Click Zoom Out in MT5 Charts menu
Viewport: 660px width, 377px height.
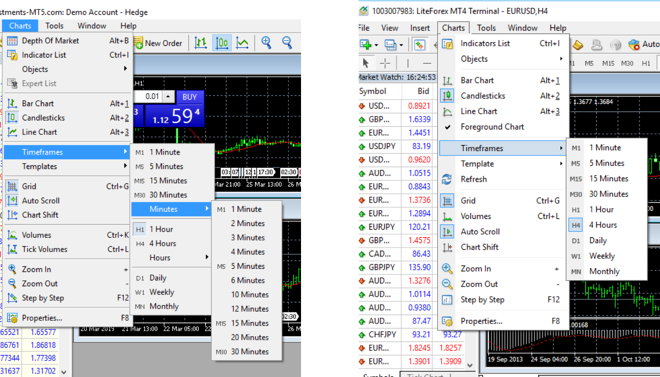pos(67,284)
